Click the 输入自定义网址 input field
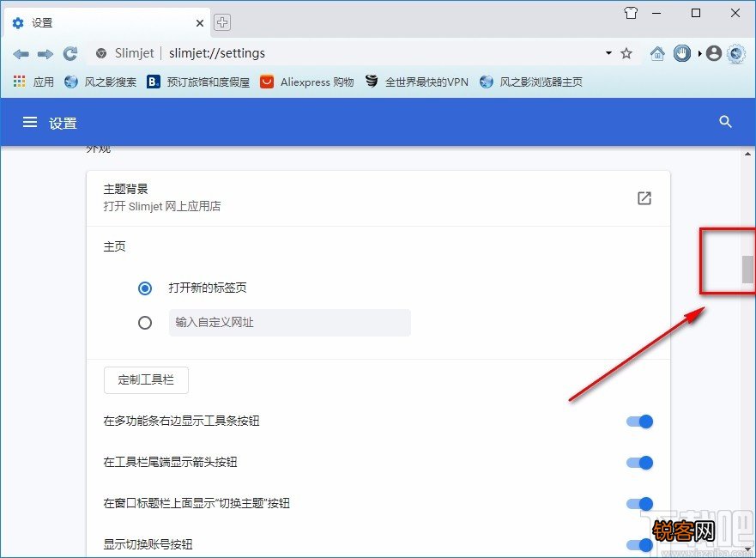Image resolution: width=756 pixels, height=558 pixels. (x=290, y=323)
